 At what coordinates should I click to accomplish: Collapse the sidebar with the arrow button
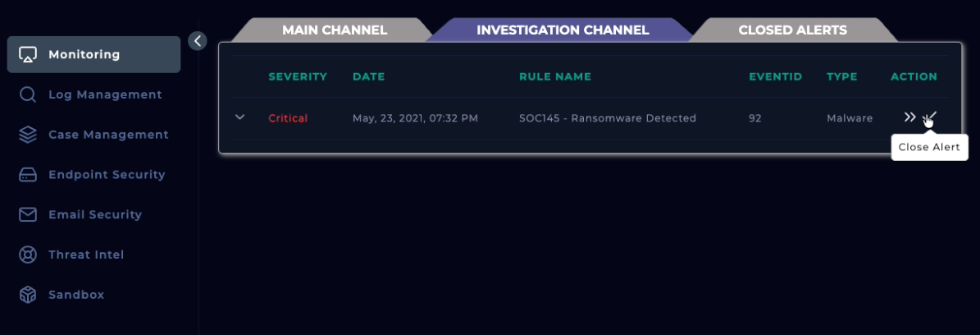click(197, 40)
